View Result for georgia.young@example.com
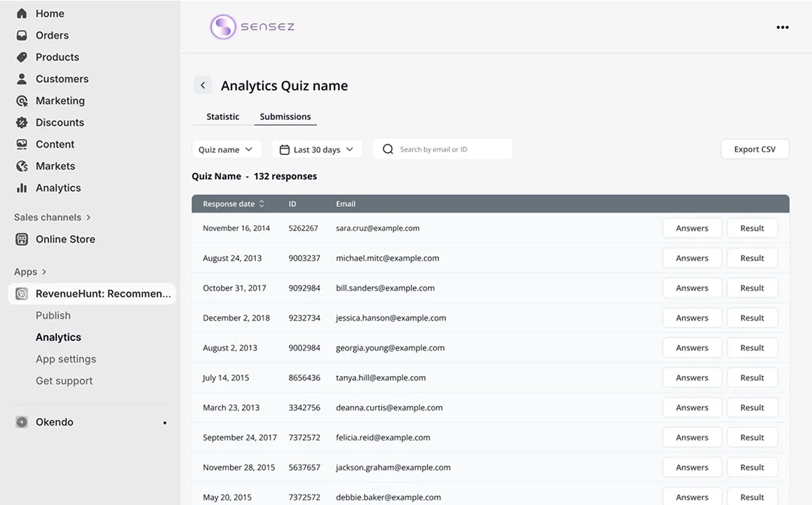 (752, 348)
